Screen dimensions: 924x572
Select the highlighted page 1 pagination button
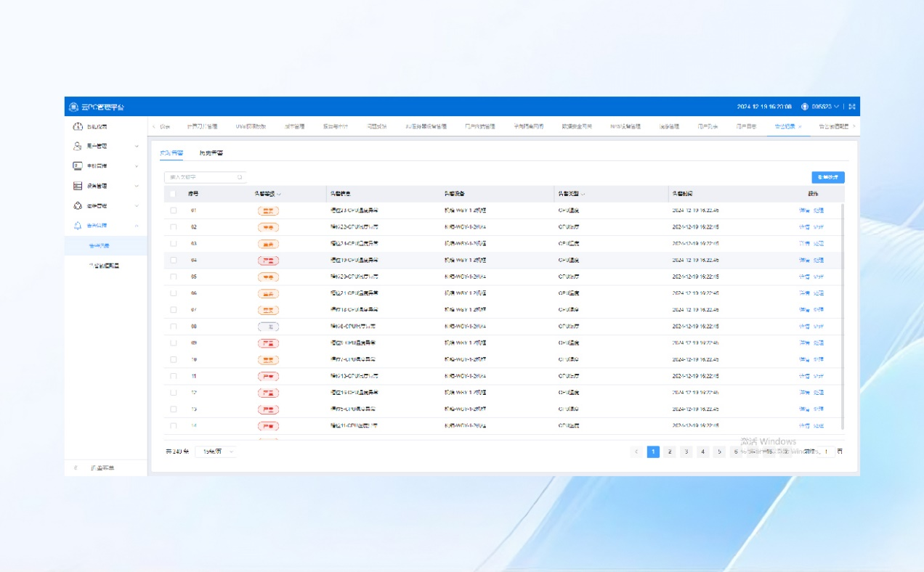(x=653, y=452)
